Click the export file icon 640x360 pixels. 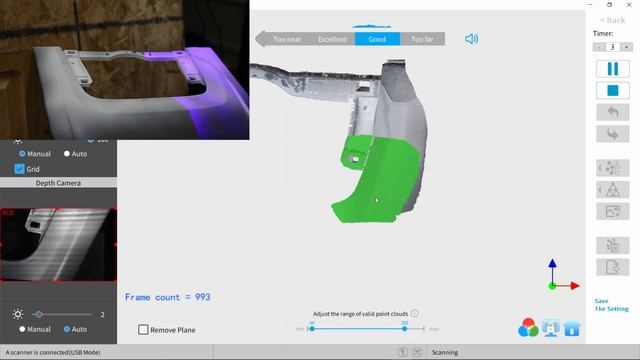[x=612, y=267]
